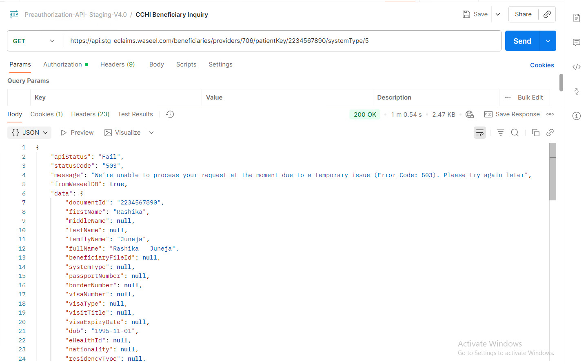
Task: Copy request link via link icon
Action: [x=547, y=14]
